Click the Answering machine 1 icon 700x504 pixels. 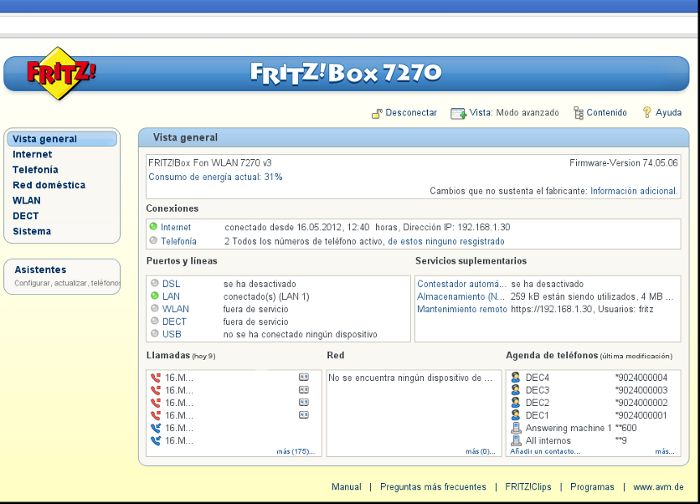pyautogui.click(x=515, y=428)
